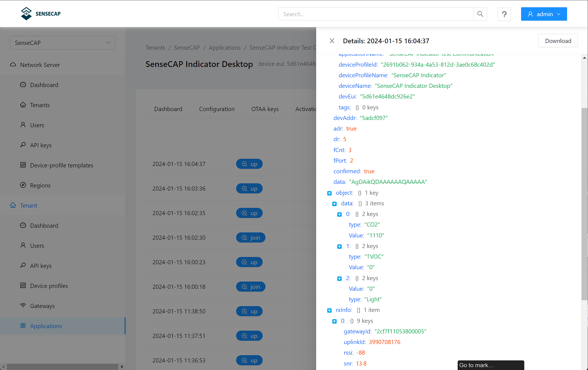Open Network Server Users icon
The height and width of the screenshot is (370, 588).
point(23,125)
